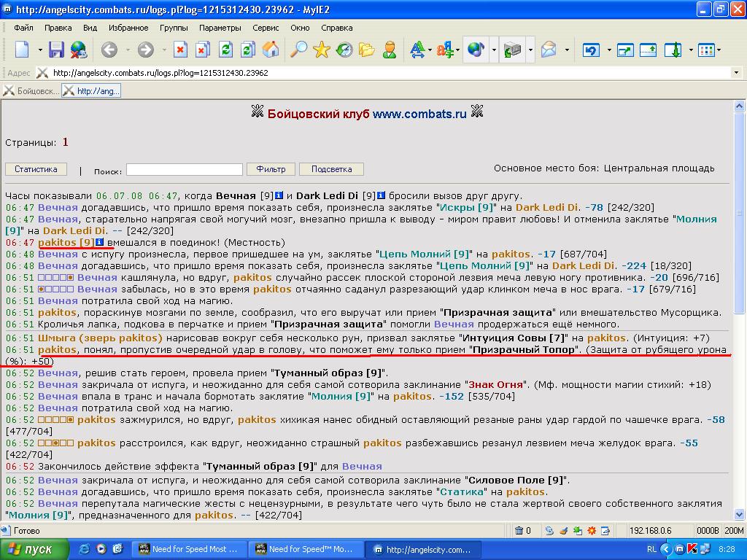Viewport: 747px width, 560px height.
Task: Click the encoding 'aя' toolbar icon
Action: (445, 50)
